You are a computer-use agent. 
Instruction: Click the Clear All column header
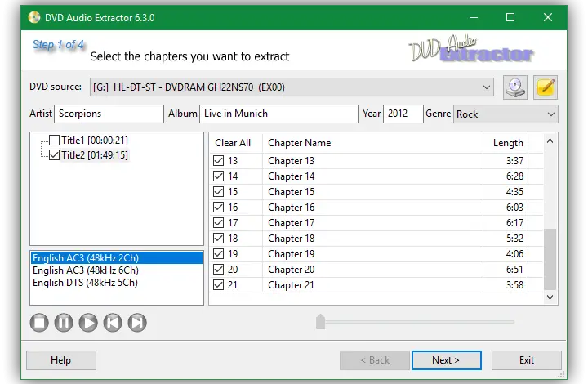(x=233, y=143)
